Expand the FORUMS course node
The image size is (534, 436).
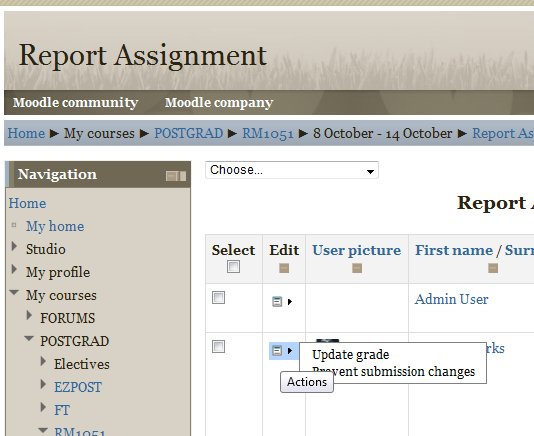(x=29, y=315)
